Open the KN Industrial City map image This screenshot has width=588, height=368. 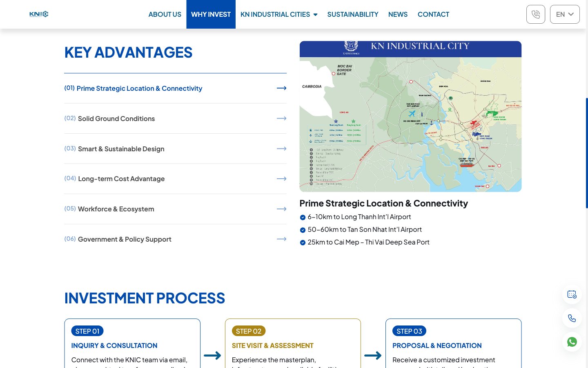[x=410, y=117]
